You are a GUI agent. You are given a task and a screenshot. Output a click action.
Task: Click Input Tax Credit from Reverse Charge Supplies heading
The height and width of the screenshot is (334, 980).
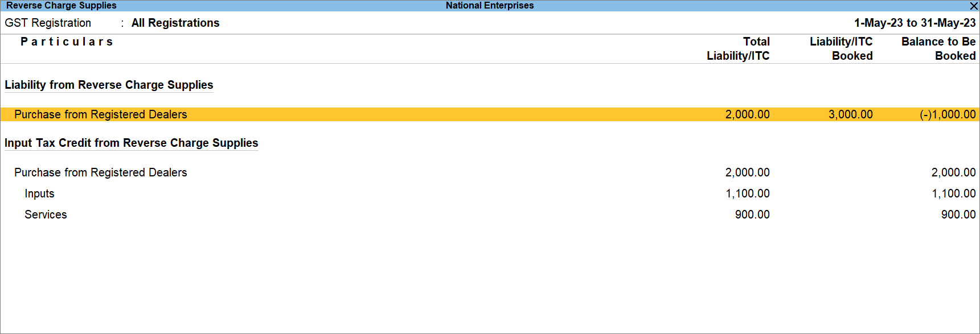coord(131,143)
